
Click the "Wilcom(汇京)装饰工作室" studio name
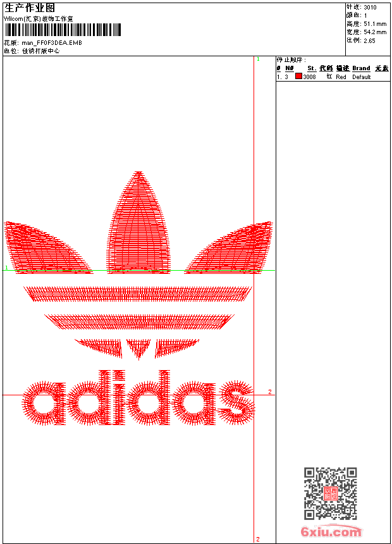coord(39,19)
